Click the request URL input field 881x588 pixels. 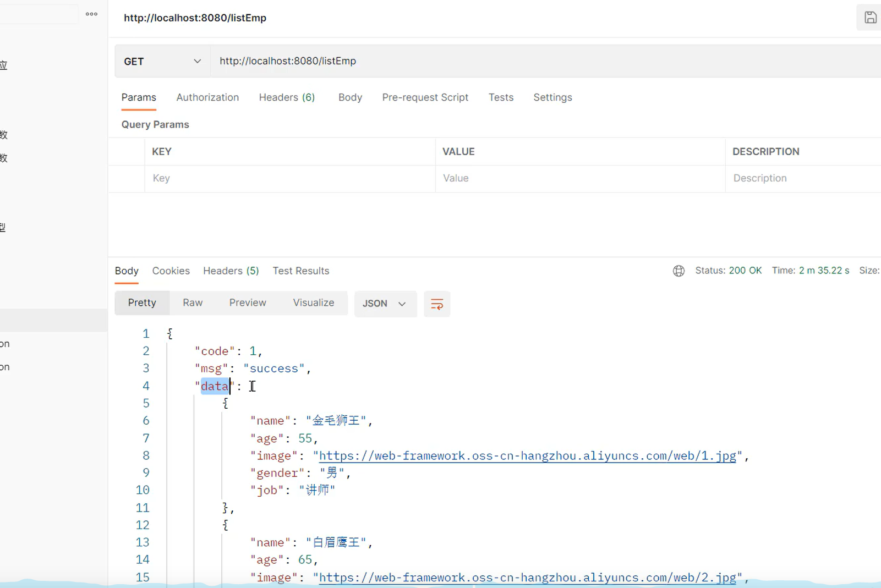545,61
